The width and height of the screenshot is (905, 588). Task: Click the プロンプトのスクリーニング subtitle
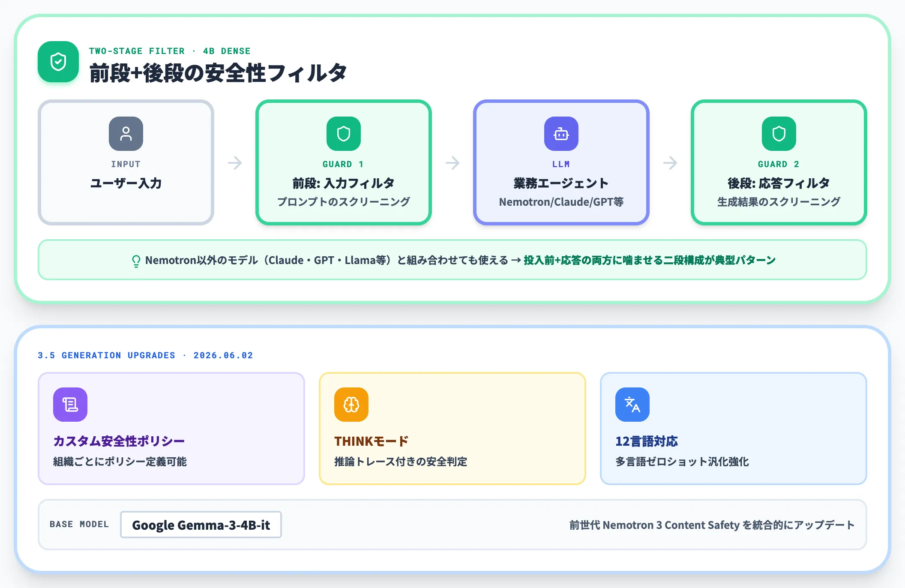pyautogui.click(x=344, y=202)
